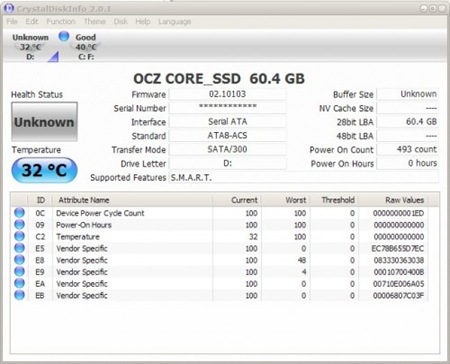The width and height of the screenshot is (450, 364).
Task: Click status orb for E5 Vendor Specific
Action: tap(19, 248)
